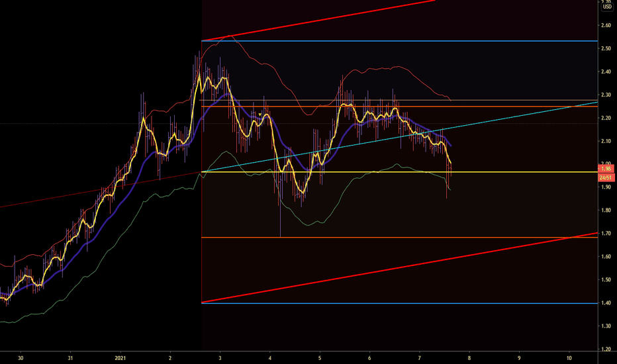Click the 6 date label on time axis
617x364 pixels.
click(x=369, y=358)
